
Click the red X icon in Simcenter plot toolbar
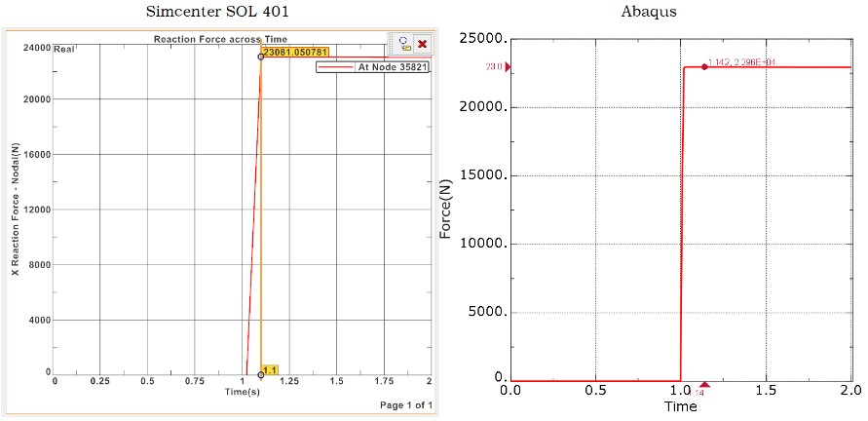click(x=422, y=44)
